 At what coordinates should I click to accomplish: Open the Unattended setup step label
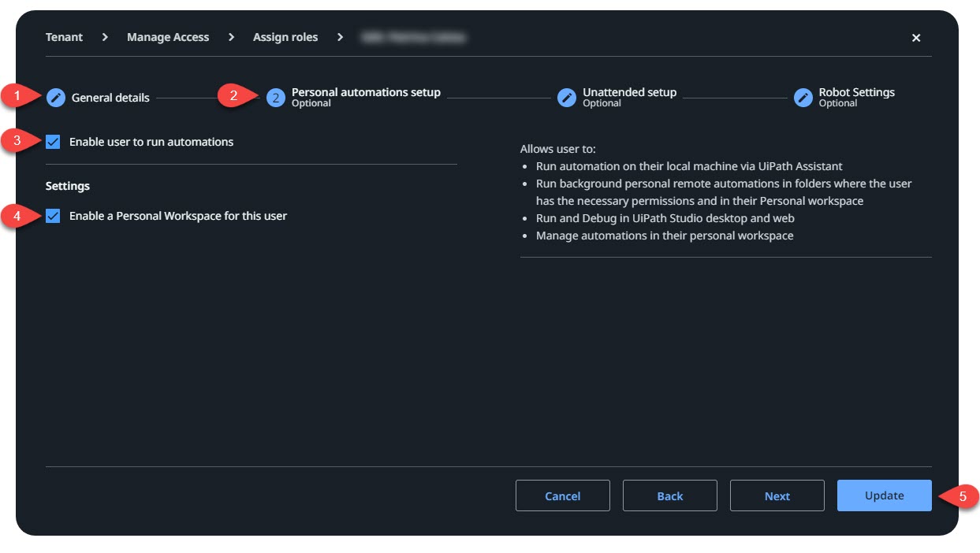629,93
